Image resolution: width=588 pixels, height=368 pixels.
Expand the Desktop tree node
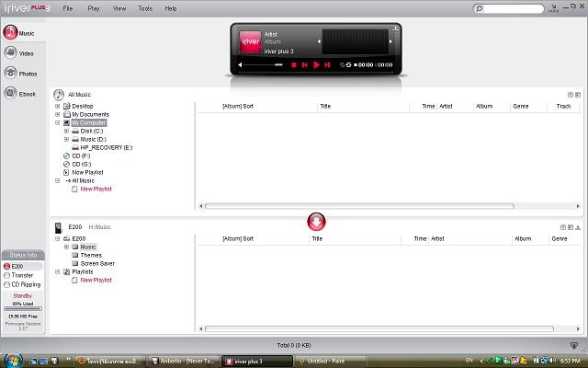click(57, 106)
